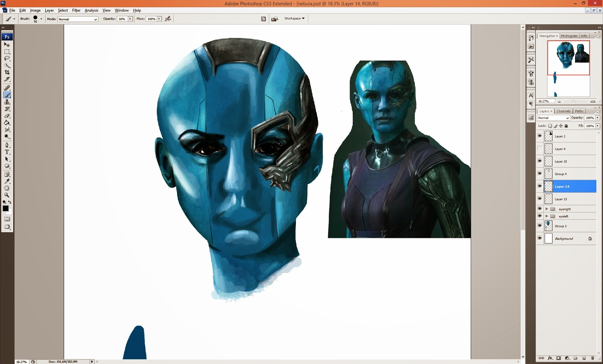Select the Magic Wand tool
This screenshot has width=603, height=364.
pos(7,65)
